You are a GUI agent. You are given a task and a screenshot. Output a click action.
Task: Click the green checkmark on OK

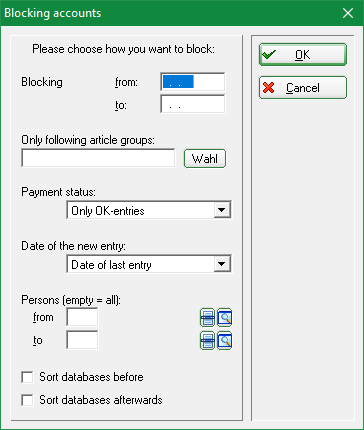click(269, 54)
